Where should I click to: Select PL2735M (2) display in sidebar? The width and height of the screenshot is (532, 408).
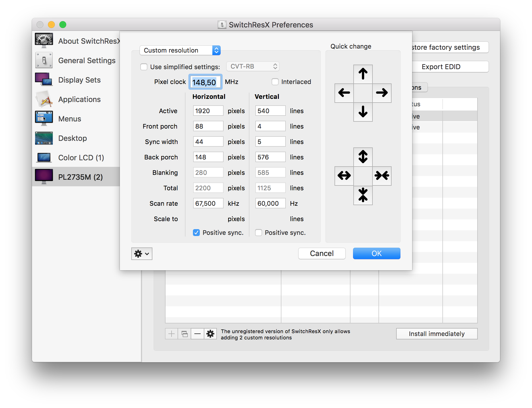click(76, 177)
